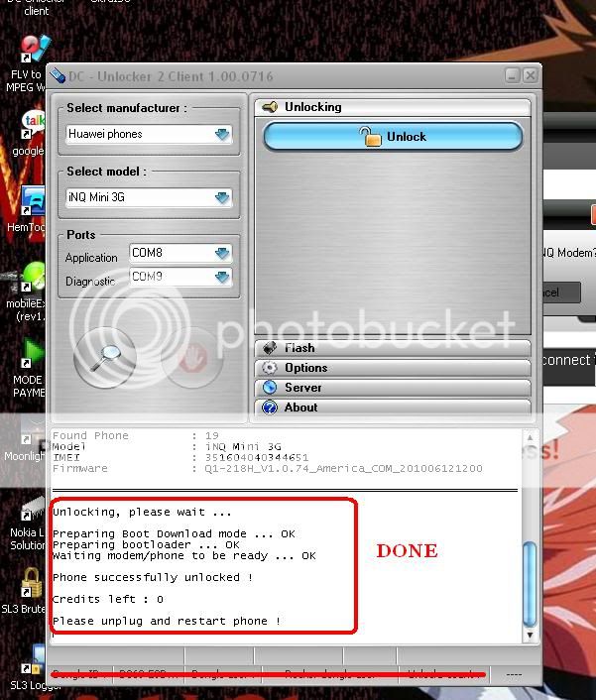Image resolution: width=596 pixels, height=700 pixels.
Task: Click the Unlocking key icon
Action: (x=270, y=107)
